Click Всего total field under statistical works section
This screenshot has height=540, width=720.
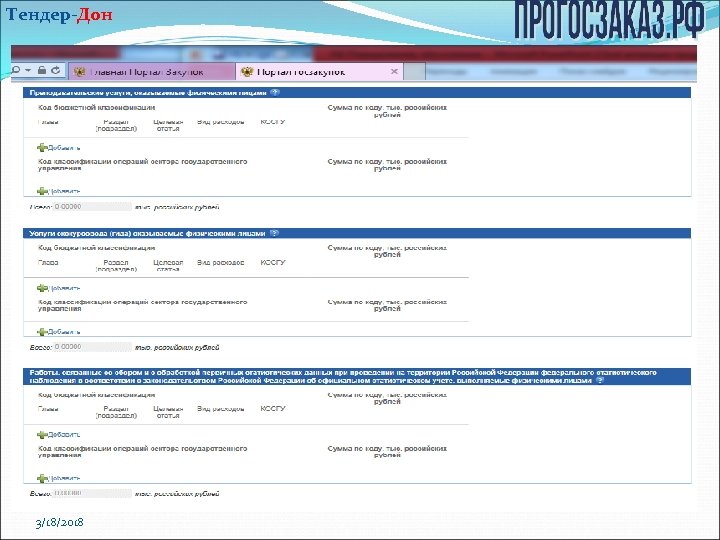[92, 493]
